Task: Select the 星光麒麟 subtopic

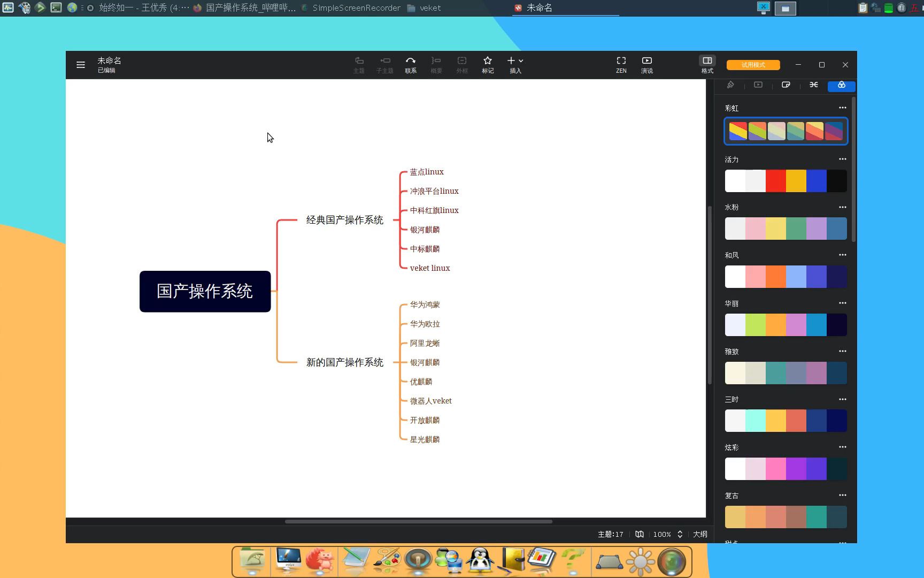Action: tap(425, 439)
